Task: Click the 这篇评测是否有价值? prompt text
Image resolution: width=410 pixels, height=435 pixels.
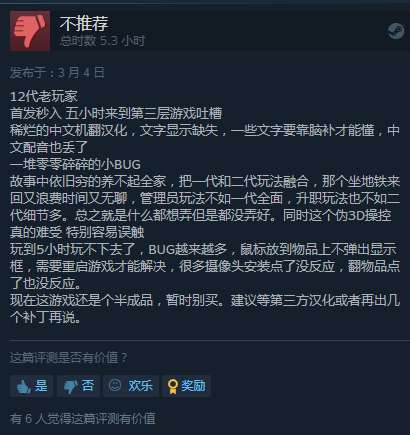Action: (69, 358)
